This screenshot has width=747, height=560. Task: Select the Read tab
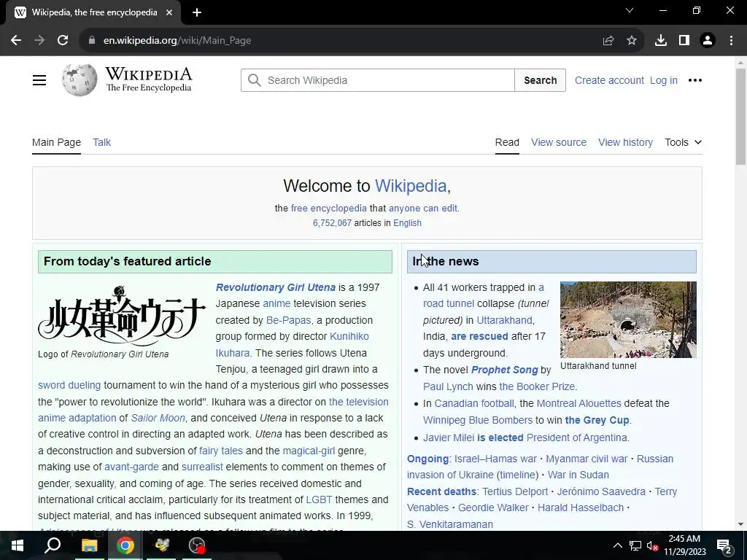507,142
